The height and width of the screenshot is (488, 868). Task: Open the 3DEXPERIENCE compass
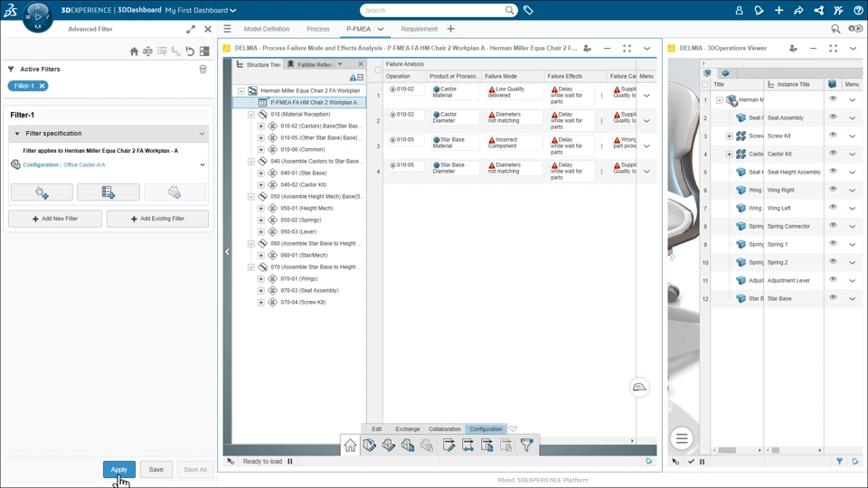(38, 16)
